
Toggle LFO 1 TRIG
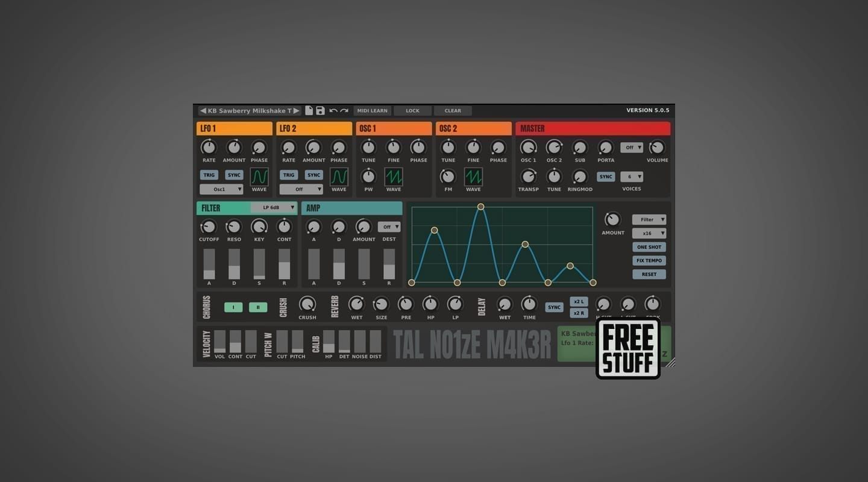click(209, 175)
